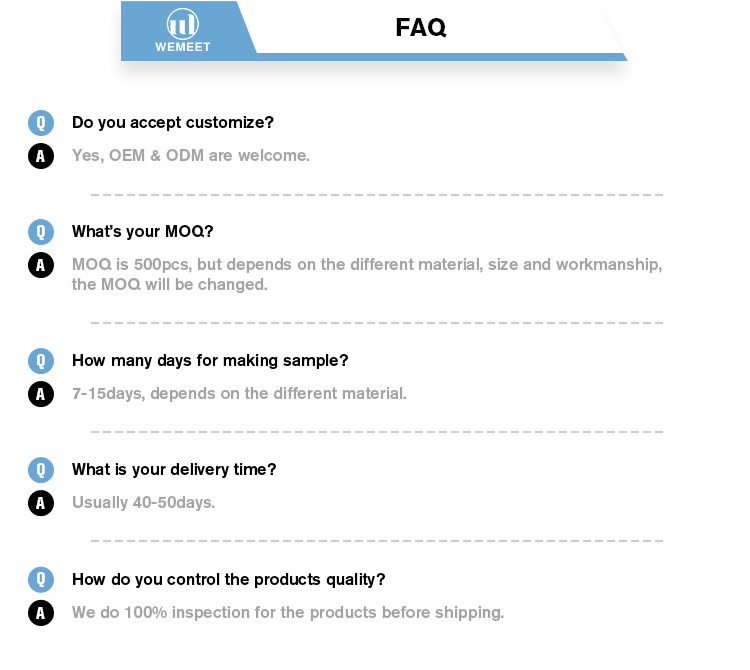Click the A icon beside 100% inspection answer
The image size is (750, 670).
click(x=40, y=613)
